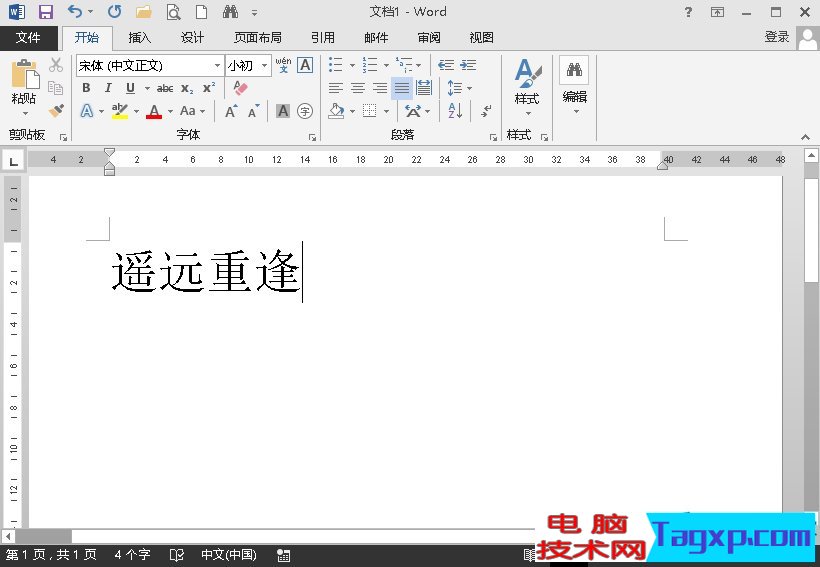Image resolution: width=820 pixels, height=567 pixels.
Task: Toggle underline formatting
Action: 130,88
